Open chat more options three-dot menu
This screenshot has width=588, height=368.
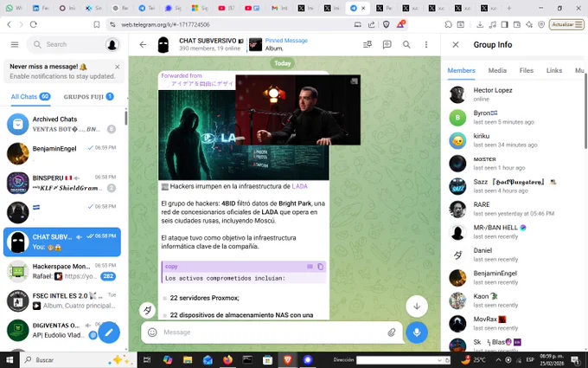pos(426,44)
